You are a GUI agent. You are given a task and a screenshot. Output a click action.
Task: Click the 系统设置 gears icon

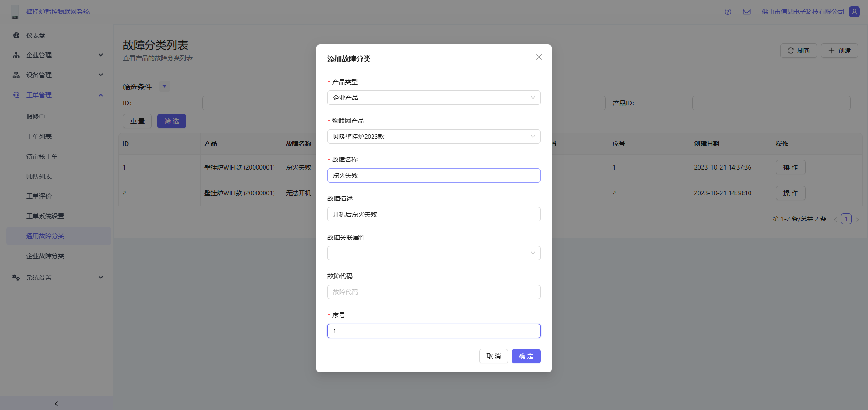(16, 278)
